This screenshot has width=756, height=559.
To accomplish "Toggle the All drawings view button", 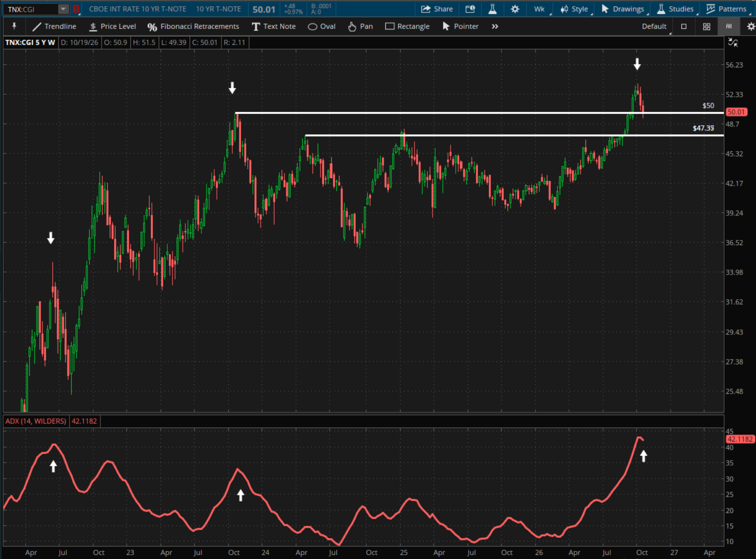I will [729, 26].
